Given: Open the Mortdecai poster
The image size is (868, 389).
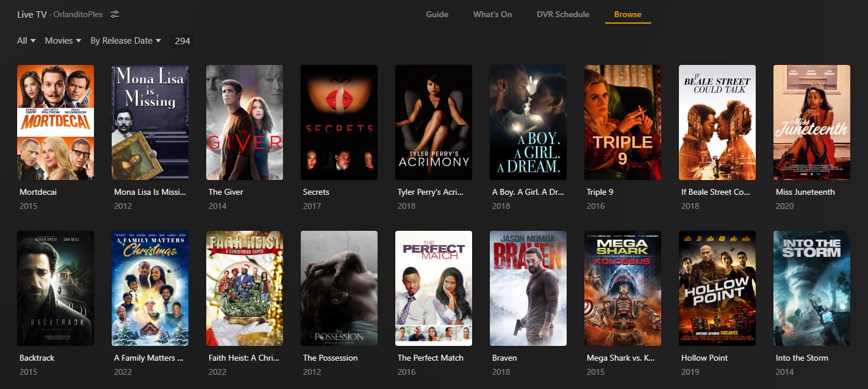Looking at the screenshot, I should coord(56,122).
